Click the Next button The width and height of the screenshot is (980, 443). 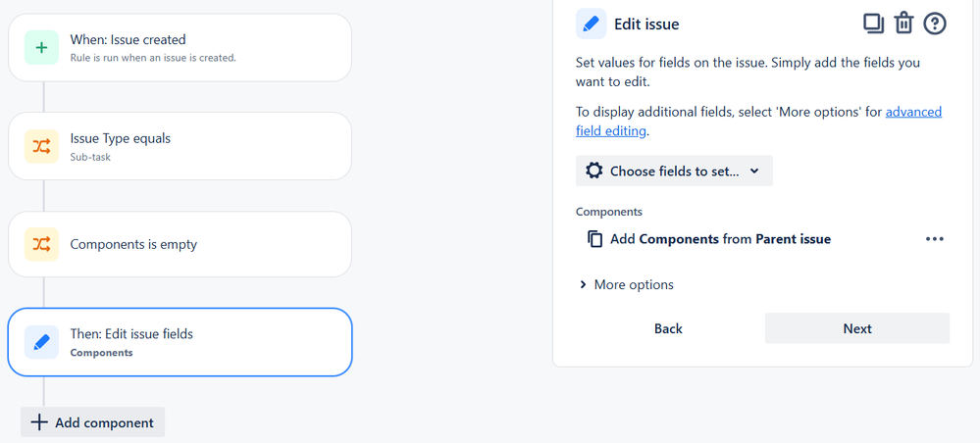856,328
